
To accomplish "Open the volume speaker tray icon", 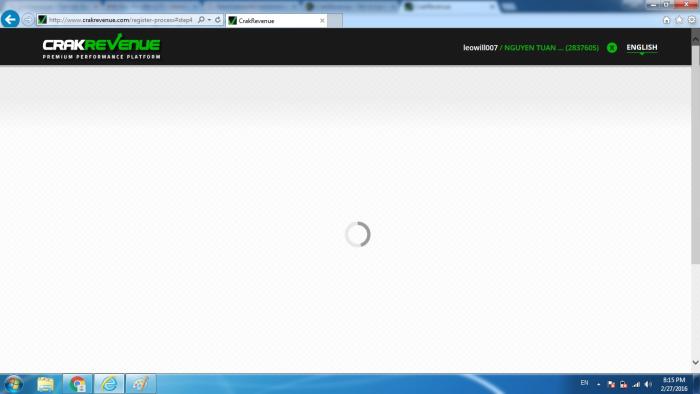I will (x=648, y=384).
